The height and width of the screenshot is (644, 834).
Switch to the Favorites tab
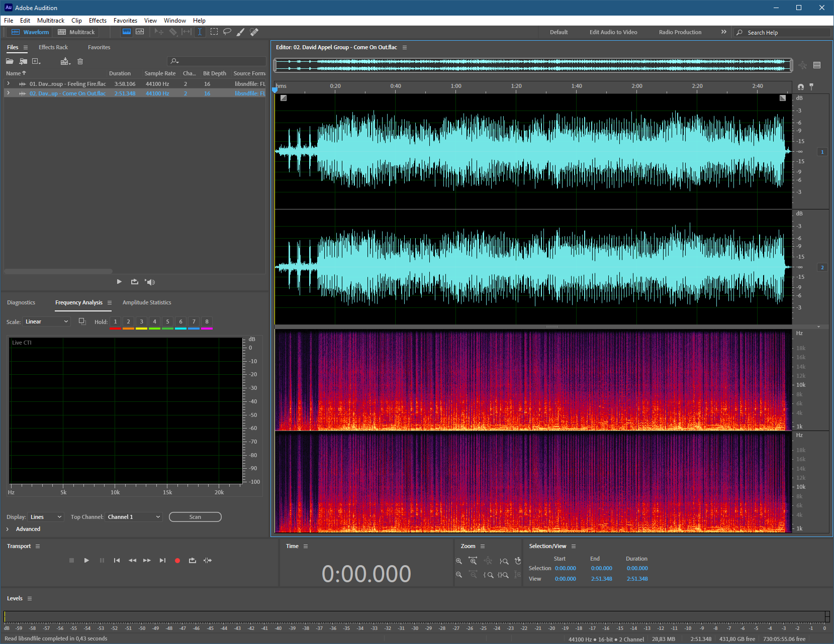[99, 47]
